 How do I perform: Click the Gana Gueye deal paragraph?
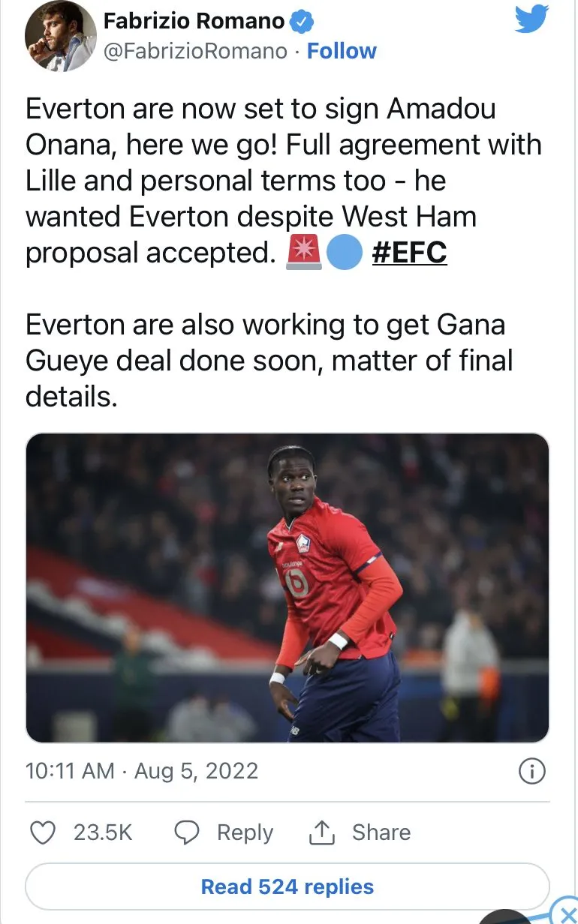click(268, 361)
